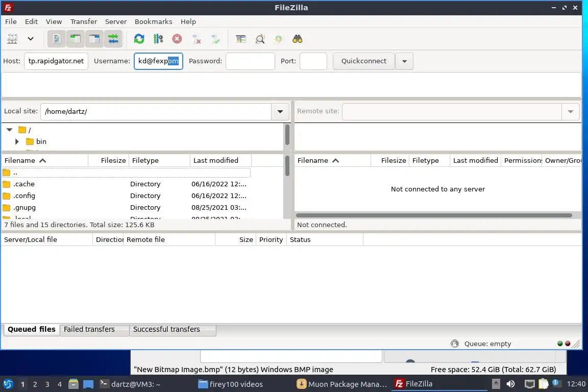Open directory listing filters dialog
588x392 pixels.
pyautogui.click(x=241, y=39)
